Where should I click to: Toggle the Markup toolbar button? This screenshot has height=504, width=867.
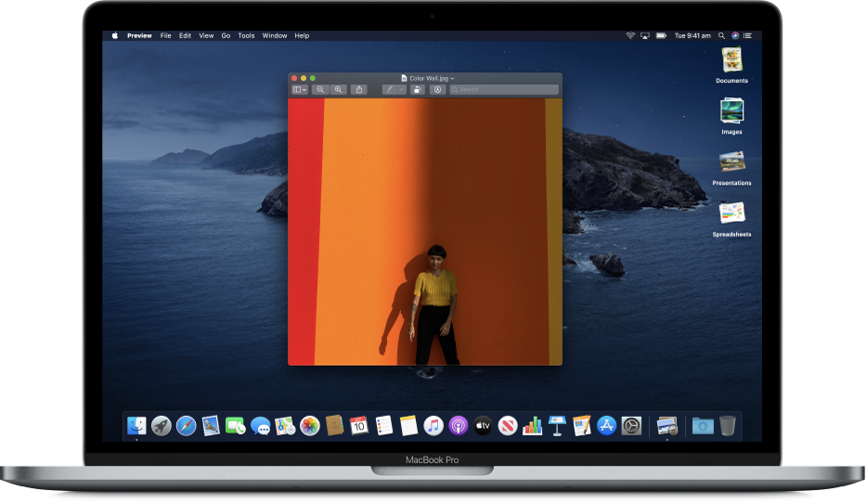coord(436,90)
